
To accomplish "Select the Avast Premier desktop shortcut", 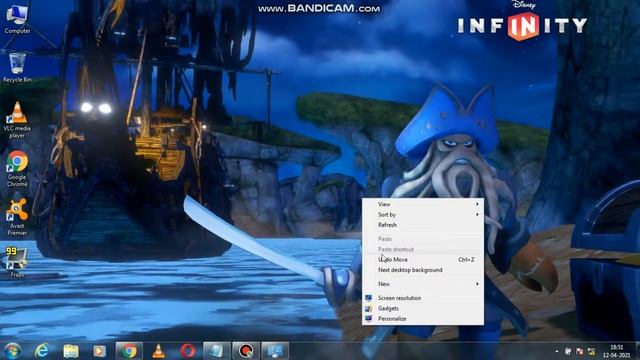I will coord(17,217).
